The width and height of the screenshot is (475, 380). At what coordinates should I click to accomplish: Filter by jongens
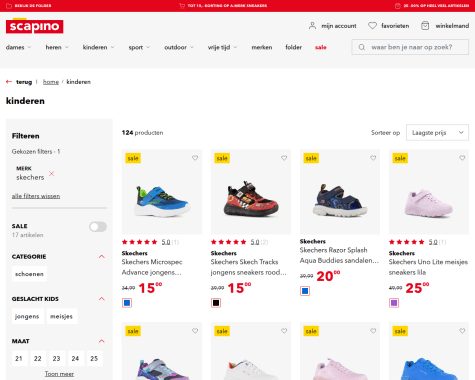tap(27, 316)
